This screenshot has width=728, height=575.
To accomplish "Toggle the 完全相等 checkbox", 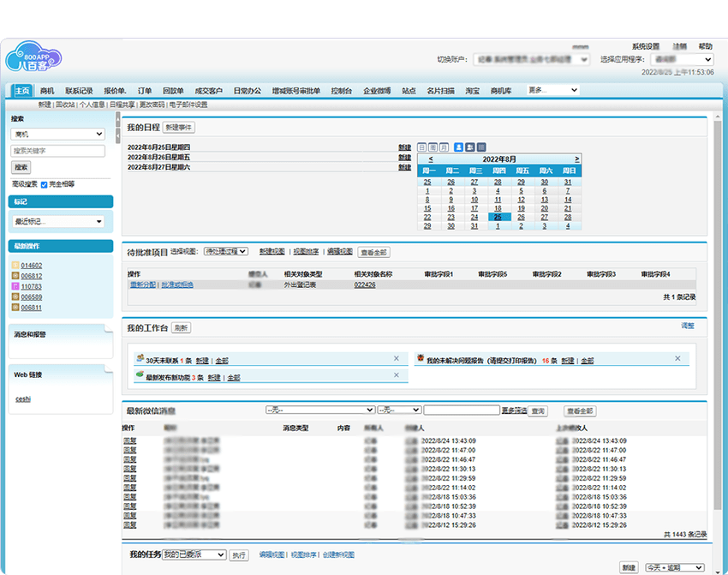I will pyautogui.click(x=45, y=183).
